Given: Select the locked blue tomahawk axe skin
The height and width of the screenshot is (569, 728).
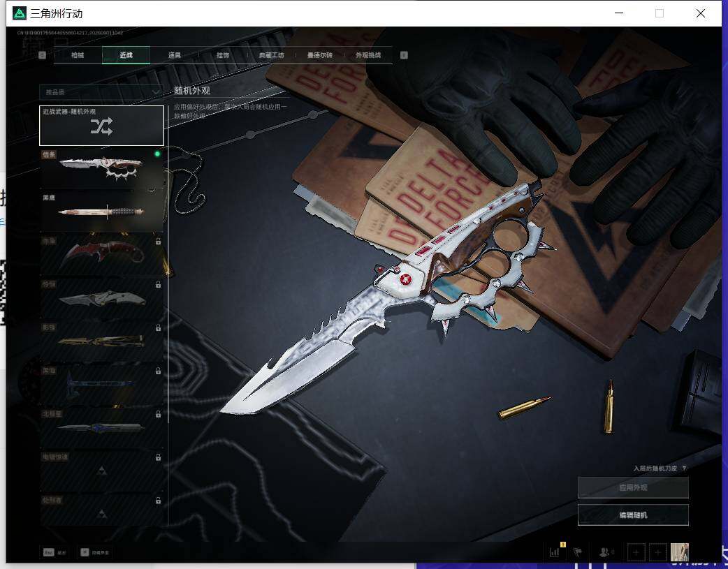Looking at the screenshot, I should [102, 384].
